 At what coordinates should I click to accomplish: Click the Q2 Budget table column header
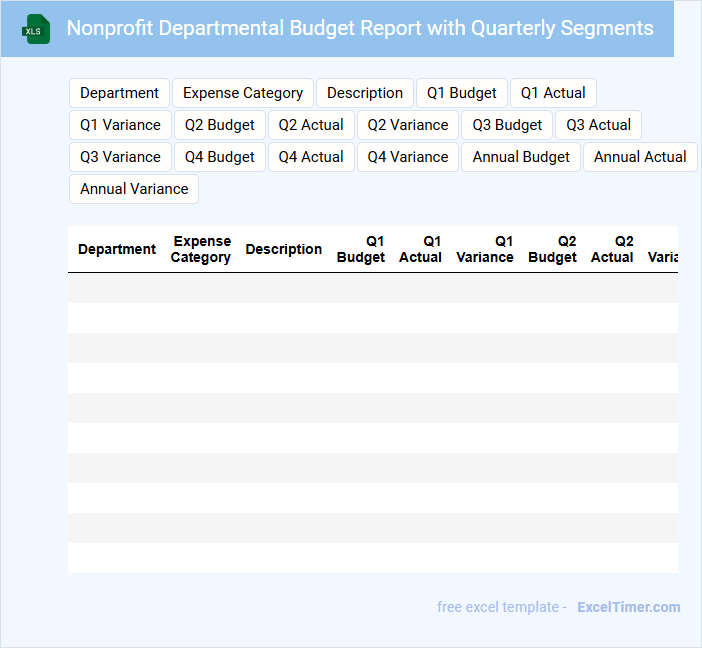tap(552, 249)
